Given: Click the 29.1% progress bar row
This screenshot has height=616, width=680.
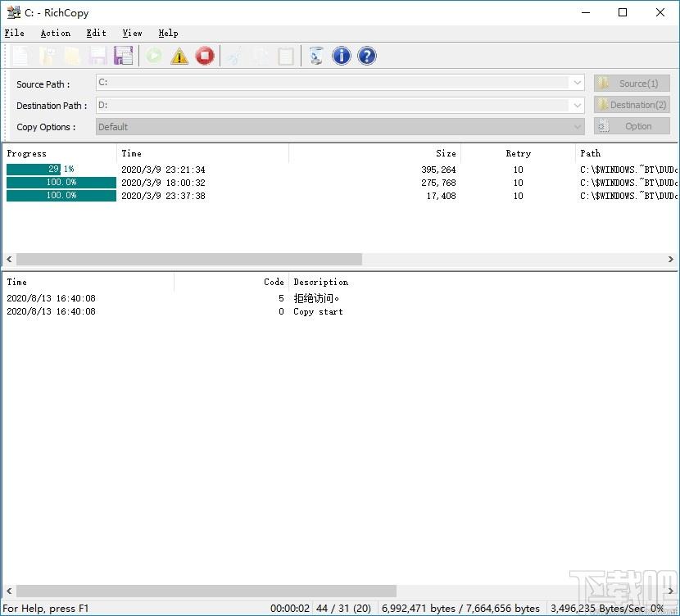Looking at the screenshot, I should click(61, 170).
